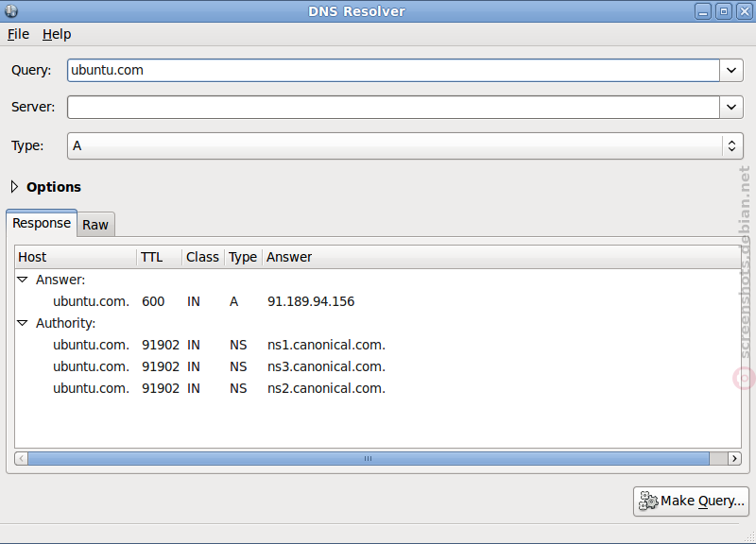The image size is (756, 544).
Task: Sort by the Host column header
Action: tap(77, 257)
